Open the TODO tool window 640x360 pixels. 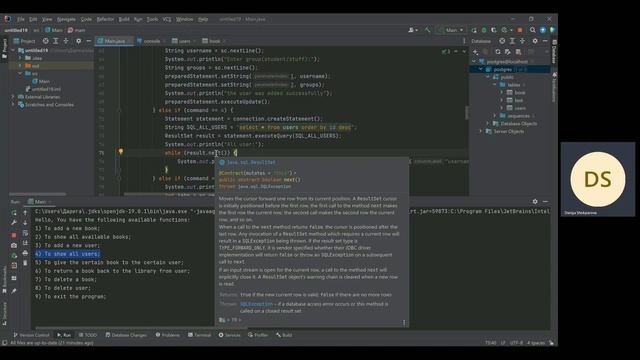click(x=88, y=335)
